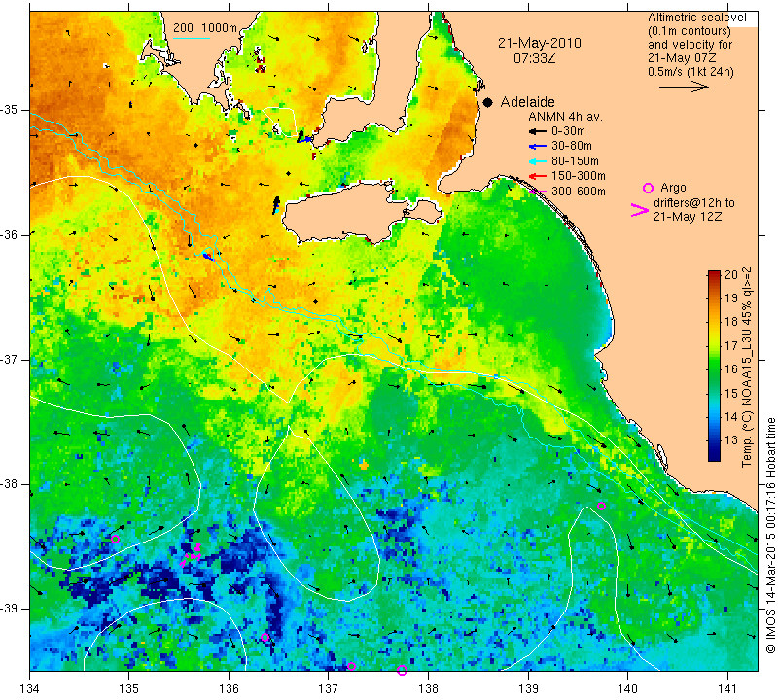778x700 pixels.
Task: Select Argo float marker near 134.9E 38.4S
Action: click(115, 539)
